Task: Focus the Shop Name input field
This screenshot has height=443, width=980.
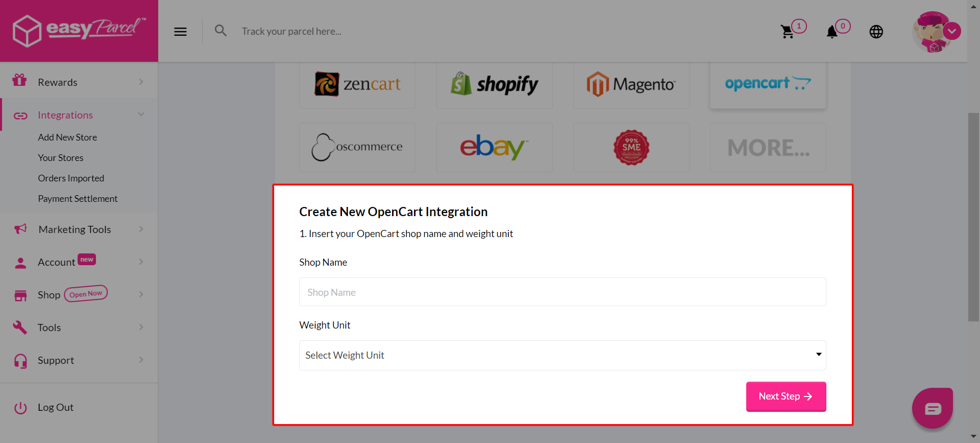Action: 562,292
